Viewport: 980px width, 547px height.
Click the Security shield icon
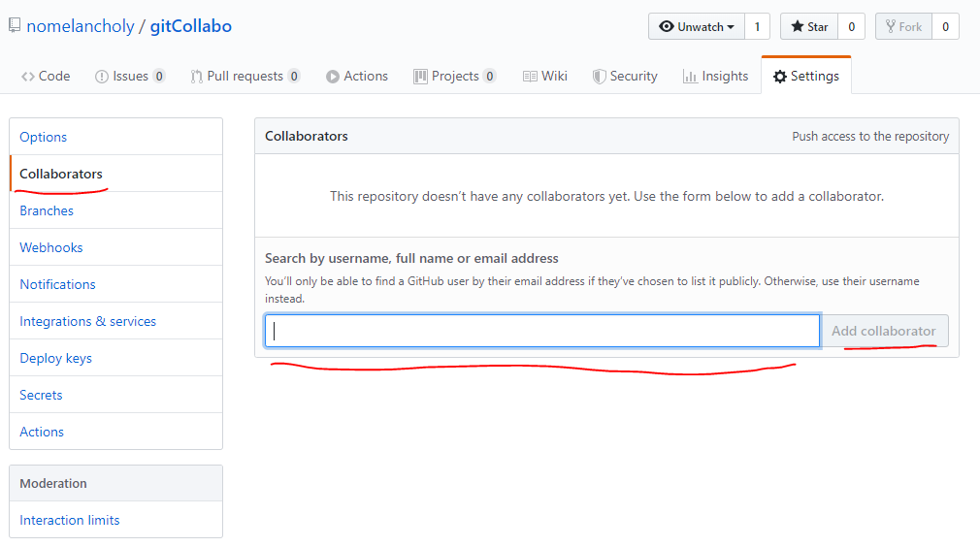(599, 77)
